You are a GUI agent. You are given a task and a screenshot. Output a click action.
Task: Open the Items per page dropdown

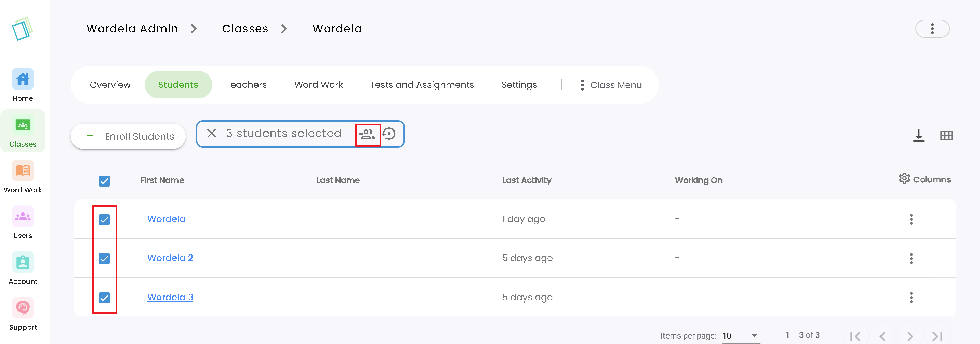(739, 336)
